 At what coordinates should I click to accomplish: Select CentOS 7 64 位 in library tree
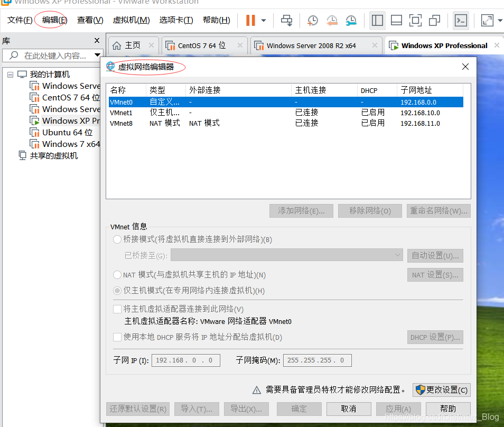click(71, 97)
